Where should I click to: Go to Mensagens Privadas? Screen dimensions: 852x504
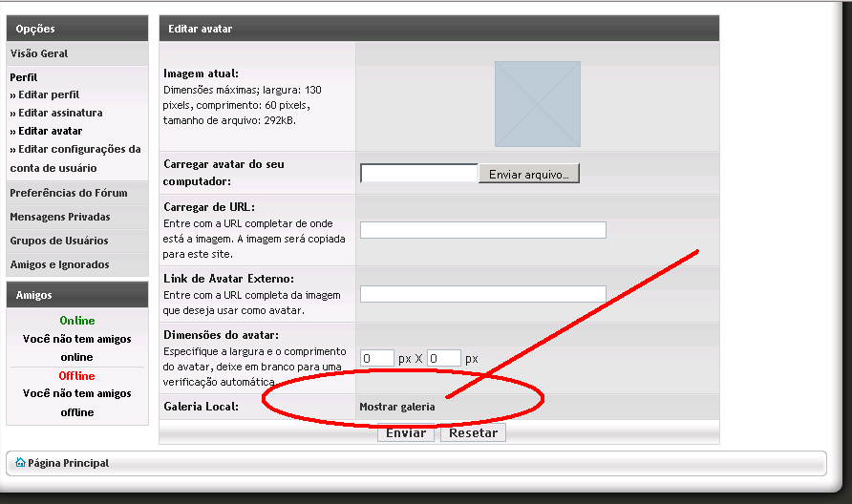point(59,217)
